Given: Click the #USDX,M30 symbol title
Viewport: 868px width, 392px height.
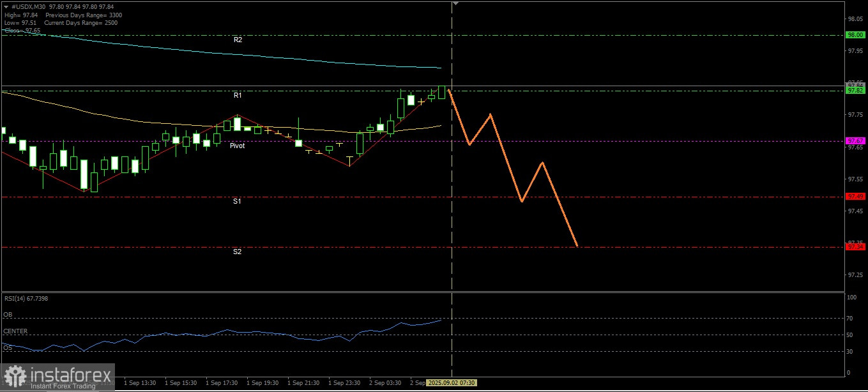Looking at the screenshot, I should pos(28,7).
